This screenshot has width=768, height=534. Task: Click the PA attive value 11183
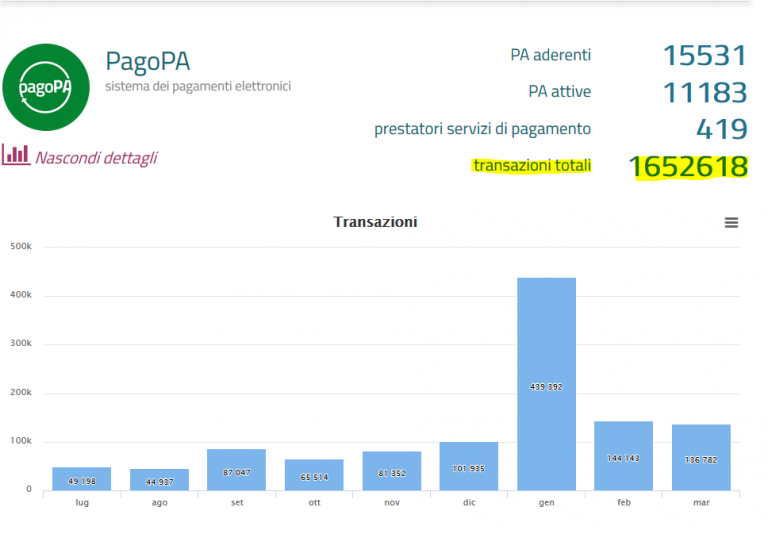pyautogui.click(x=705, y=93)
